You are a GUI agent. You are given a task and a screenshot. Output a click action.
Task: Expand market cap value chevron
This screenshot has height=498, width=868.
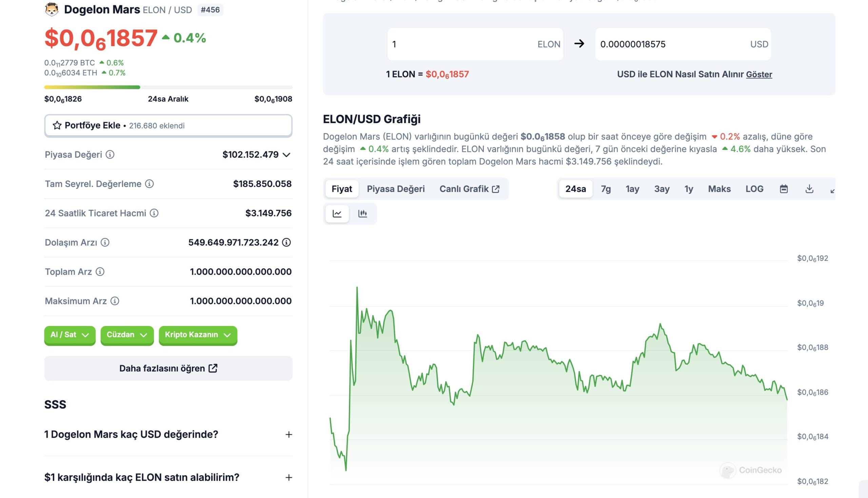click(x=287, y=155)
